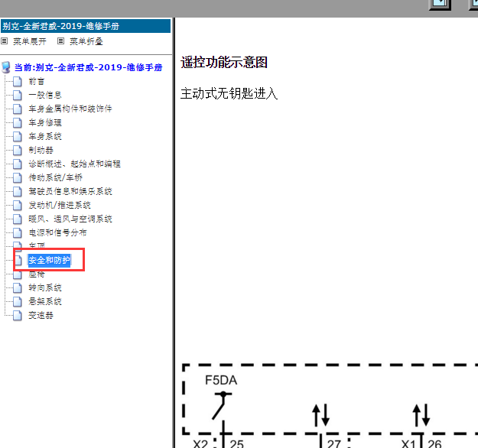478x448 pixels.
Task: Click the 车身金属构件和装饰件 page icon
Action: [x=18, y=109]
